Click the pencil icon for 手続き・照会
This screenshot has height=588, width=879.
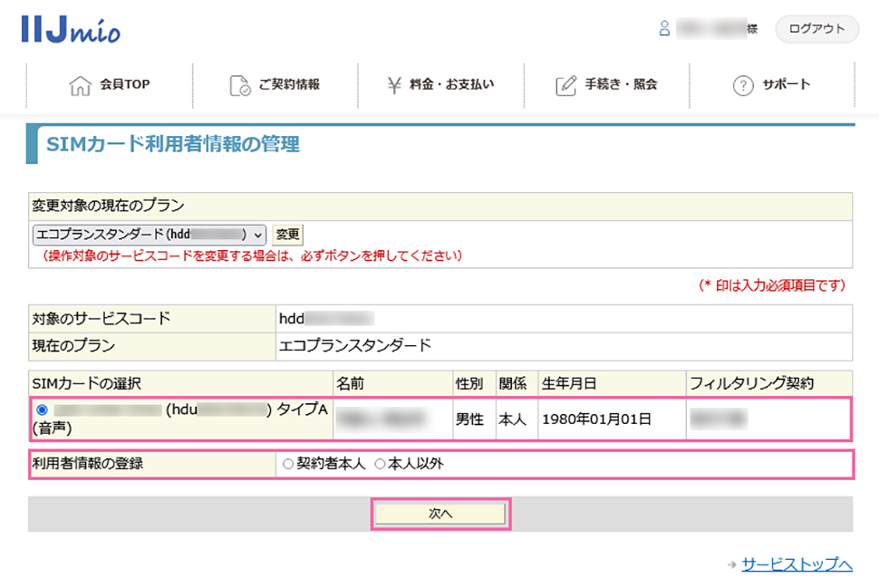click(565, 85)
